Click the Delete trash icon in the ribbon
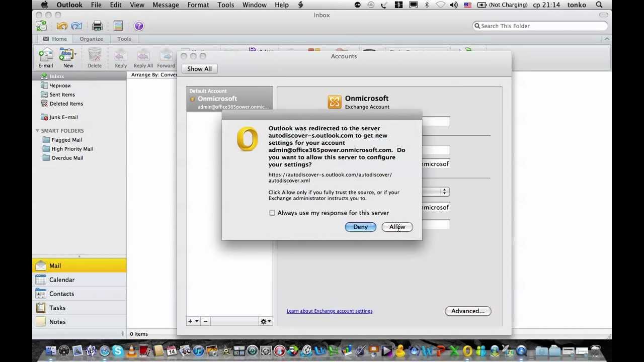This screenshot has width=644, height=362. [x=95, y=57]
